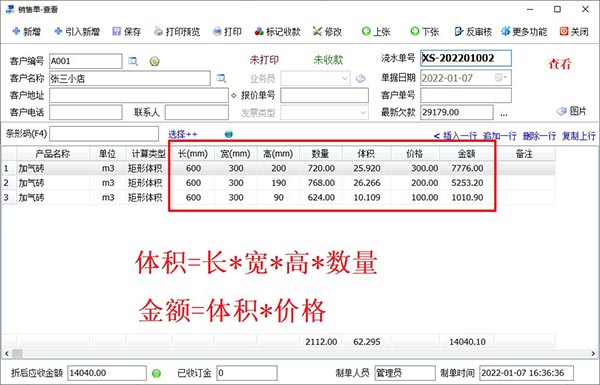This screenshot has width=600, height=385.
Task: Click the 客户名称 field 张三小店
Action: point(130,78)
